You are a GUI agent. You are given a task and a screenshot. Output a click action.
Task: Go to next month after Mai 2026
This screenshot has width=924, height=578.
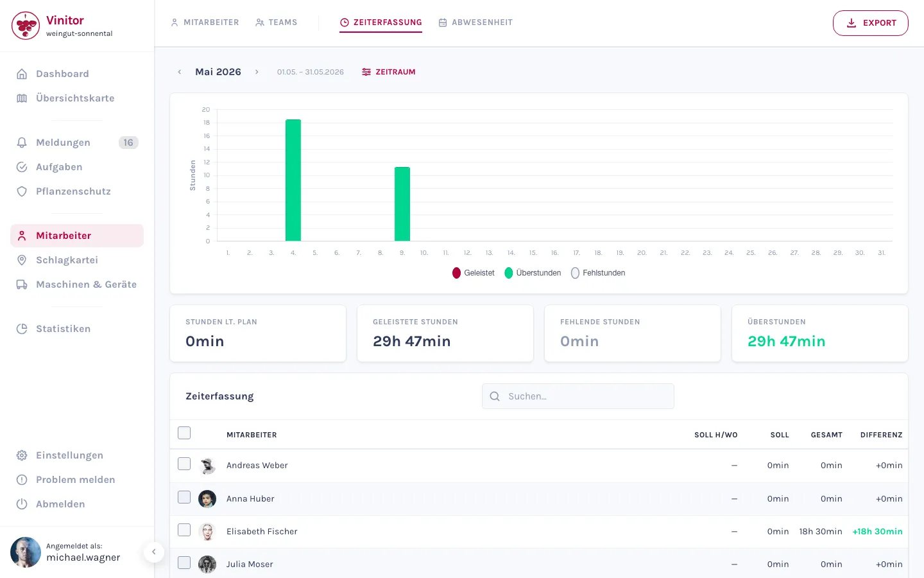[x=257, y=72]
